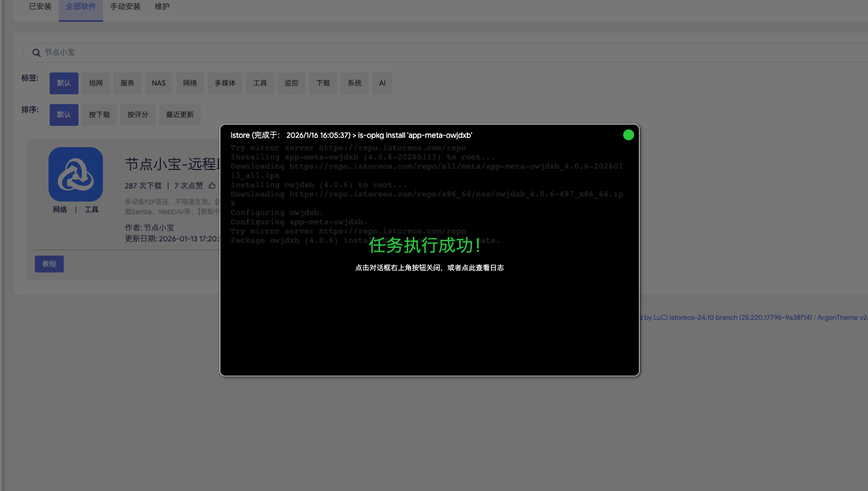Click the Configuring owjdxb. log line
868x491 pixels.
point(277,213)
